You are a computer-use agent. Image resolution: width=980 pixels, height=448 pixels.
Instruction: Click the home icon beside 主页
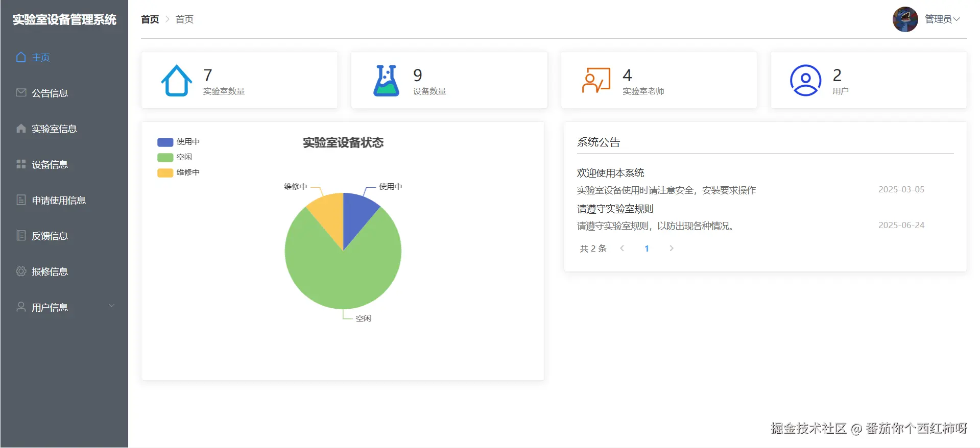pos(21,57)
